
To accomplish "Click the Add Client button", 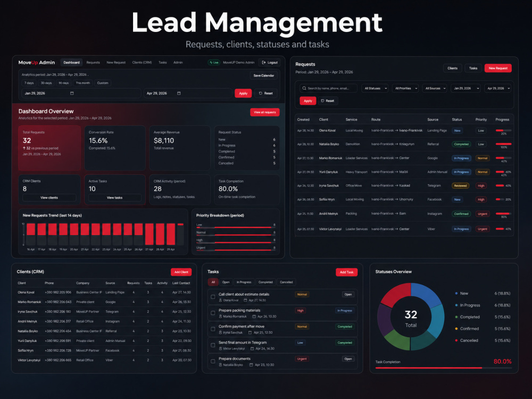I will (x=181, y=272).
